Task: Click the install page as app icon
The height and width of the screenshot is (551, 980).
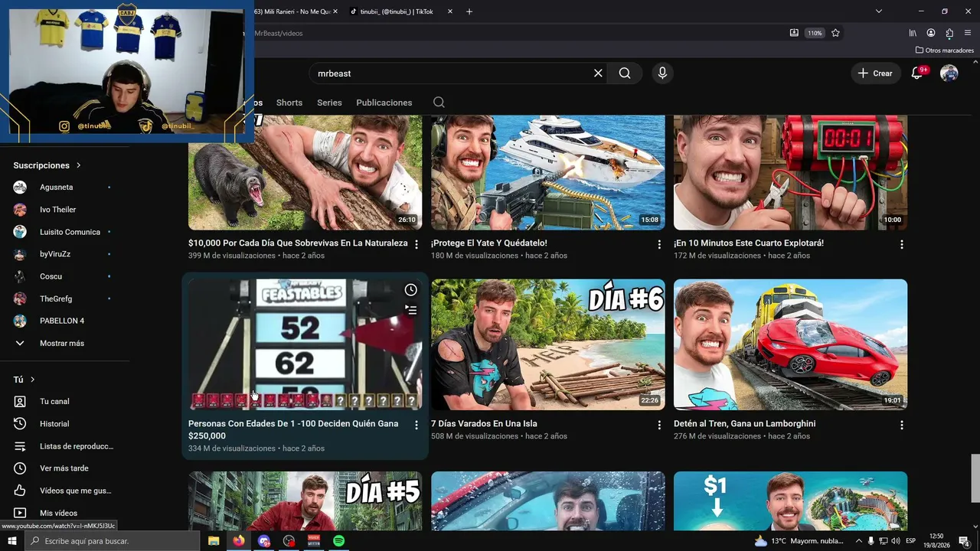Action: [x=794, y=33]
